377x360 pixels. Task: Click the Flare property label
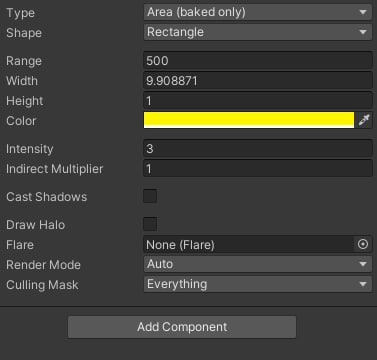click(20, 245)
